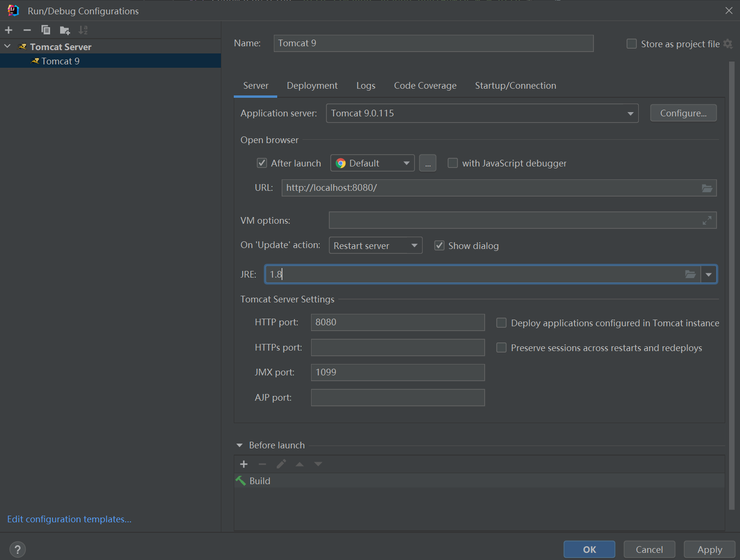Click the JMX port field showing 1099
The image size is (740, 560).
click(398, 373)
